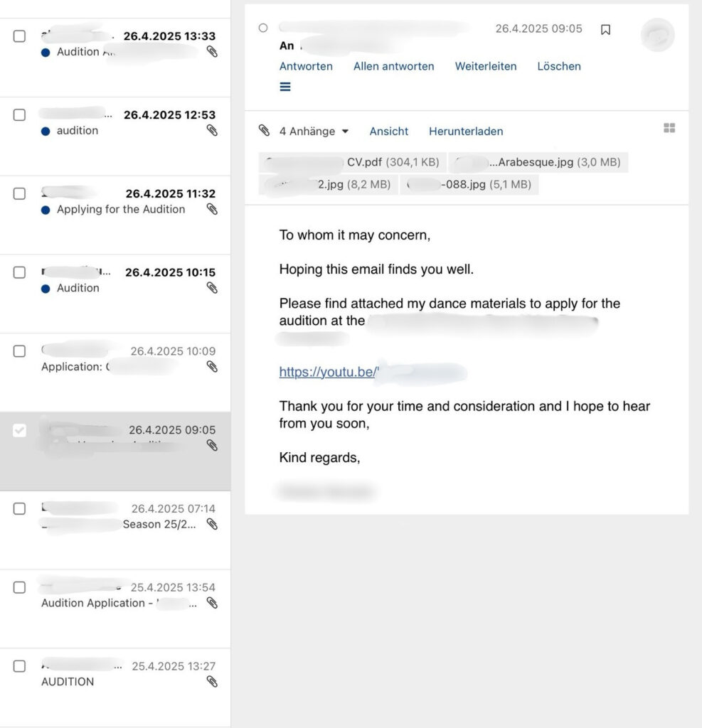The height and width of the screenshot is (728, 702).
Task: Click Löschen to delete email
Action: (x=559, y=66)
